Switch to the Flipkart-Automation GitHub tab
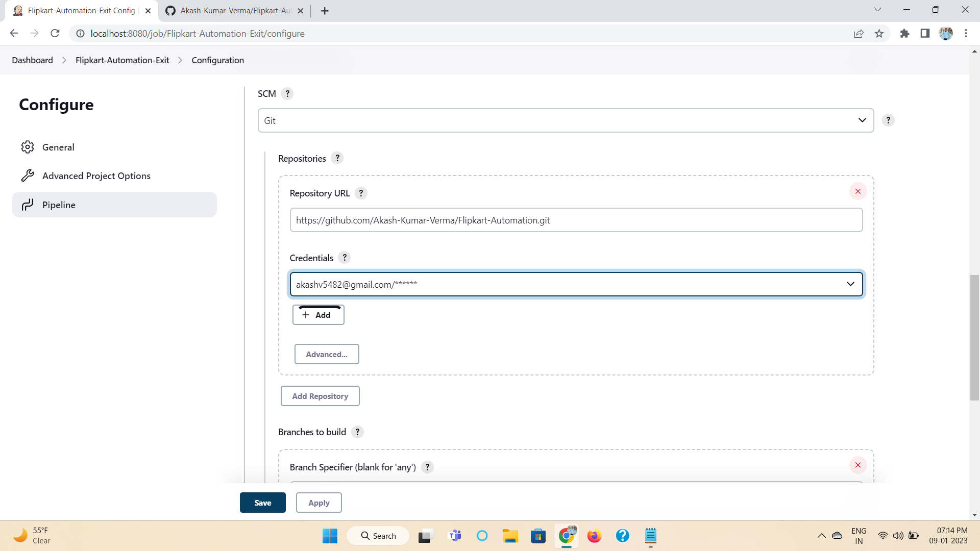980x551 pixels. click(230, 10)
